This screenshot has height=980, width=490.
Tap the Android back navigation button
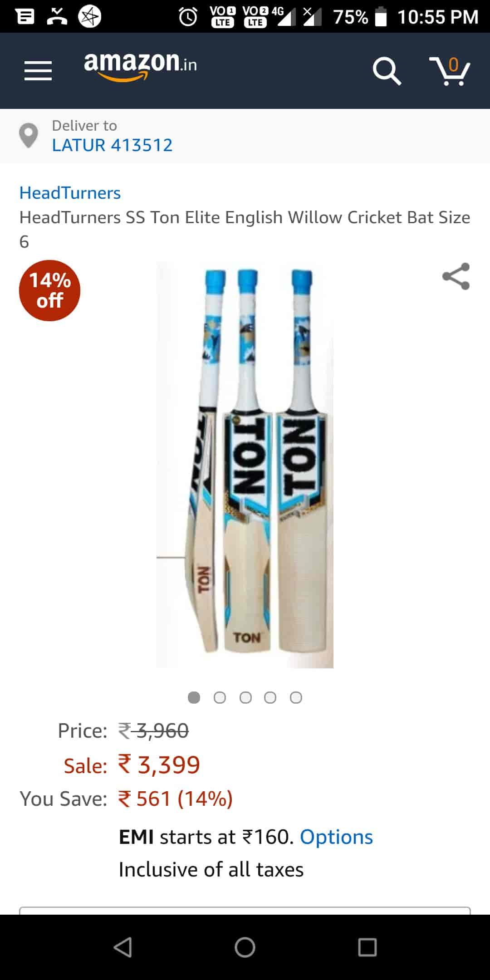click(123, 947)
